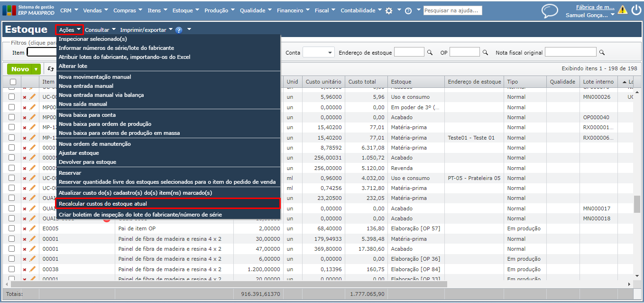Screen dimensions: 644x303
Task: Open the Fábrica de m... company link
Action: click(x=595, y=7)
